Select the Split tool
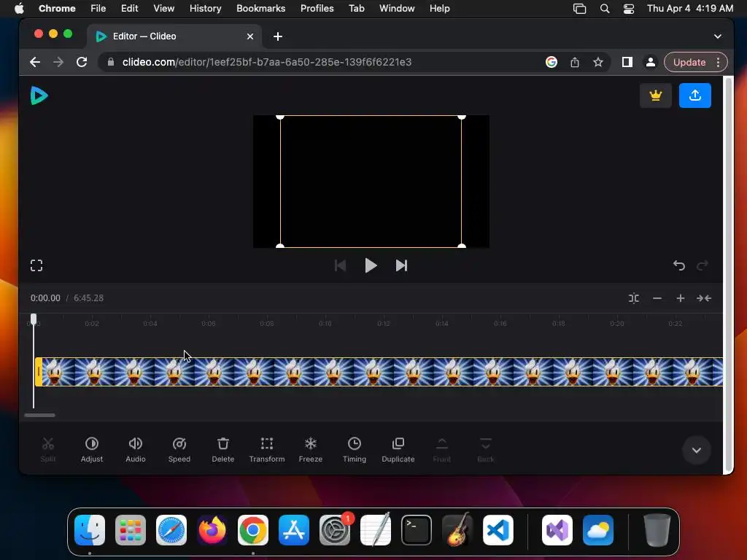 pyautogui.click(x=47, y=450)
